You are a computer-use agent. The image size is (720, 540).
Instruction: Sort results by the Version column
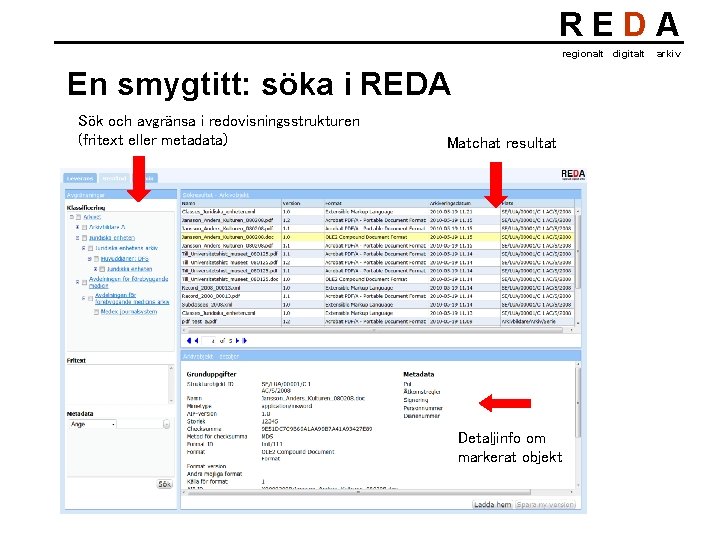(303, 203)
